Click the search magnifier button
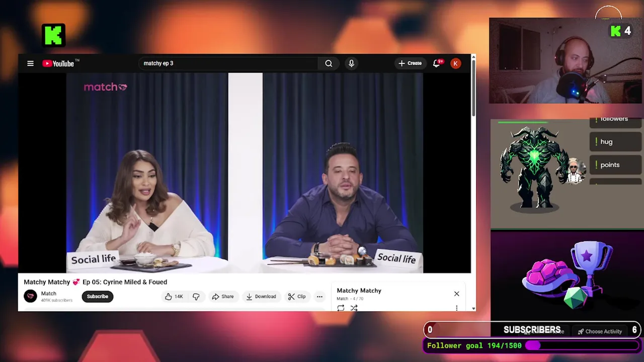Image resolution: width=644 pixels, height=362 pixels. [x=329, y=63]
